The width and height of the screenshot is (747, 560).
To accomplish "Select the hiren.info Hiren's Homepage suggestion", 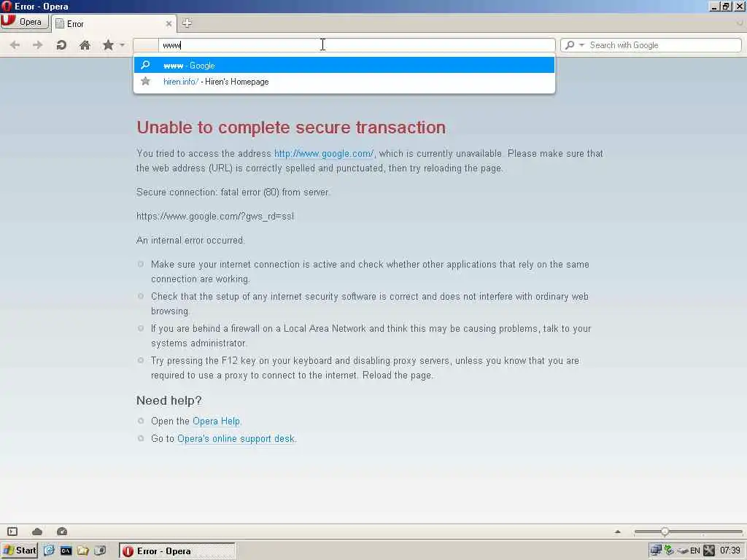I will pyautogui.click(x=344, y=82).
